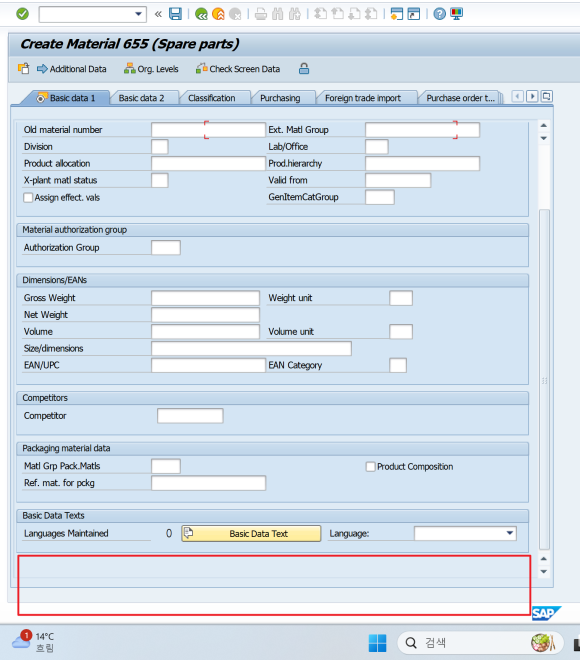Create a new session with the window icon

point(397,14)
